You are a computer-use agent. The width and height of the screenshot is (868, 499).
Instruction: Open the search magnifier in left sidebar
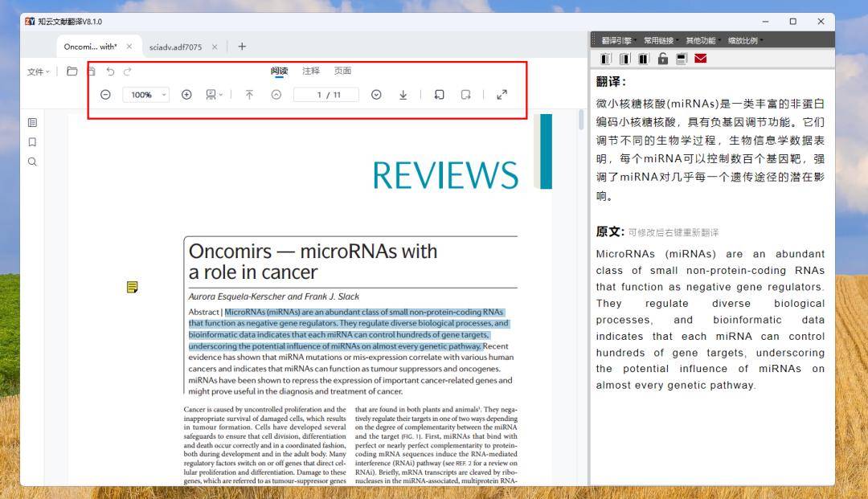(x=32, y=162)
